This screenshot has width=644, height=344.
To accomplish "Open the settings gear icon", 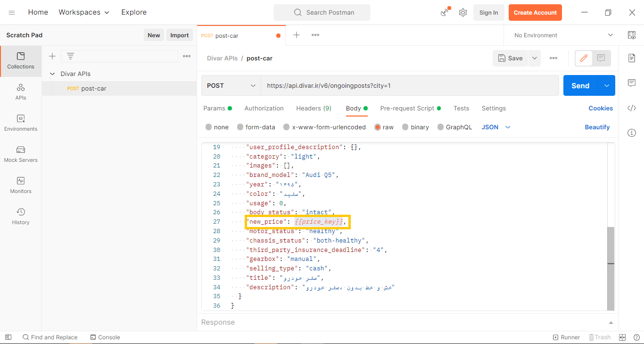I will tap(463, 13).
